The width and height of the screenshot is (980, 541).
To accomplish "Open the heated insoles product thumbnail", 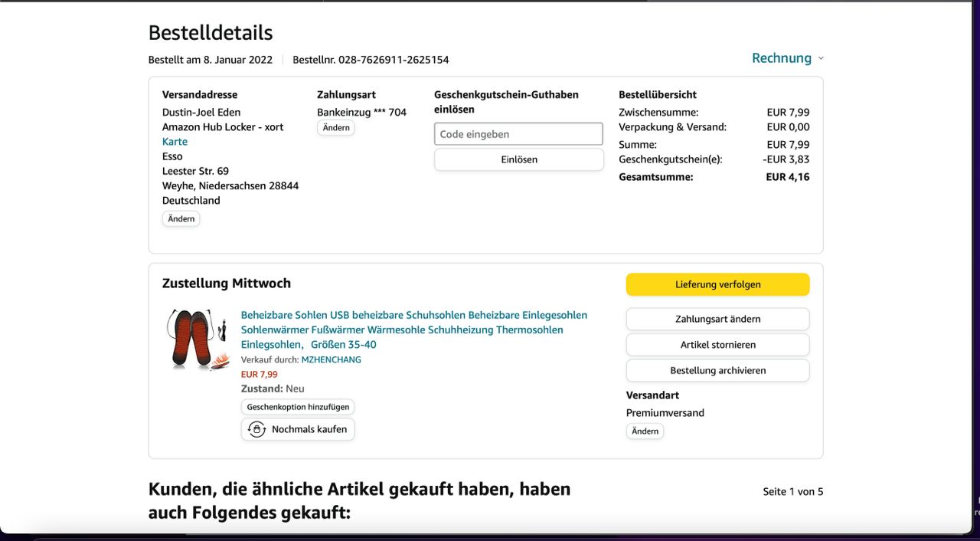I will pyautogui.click(x=198, y=339).
